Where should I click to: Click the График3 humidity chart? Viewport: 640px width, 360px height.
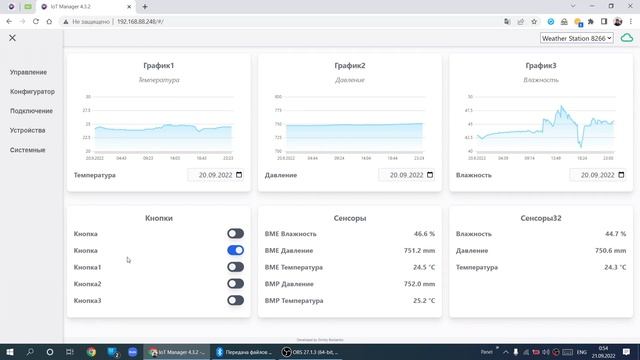[541, 127]
